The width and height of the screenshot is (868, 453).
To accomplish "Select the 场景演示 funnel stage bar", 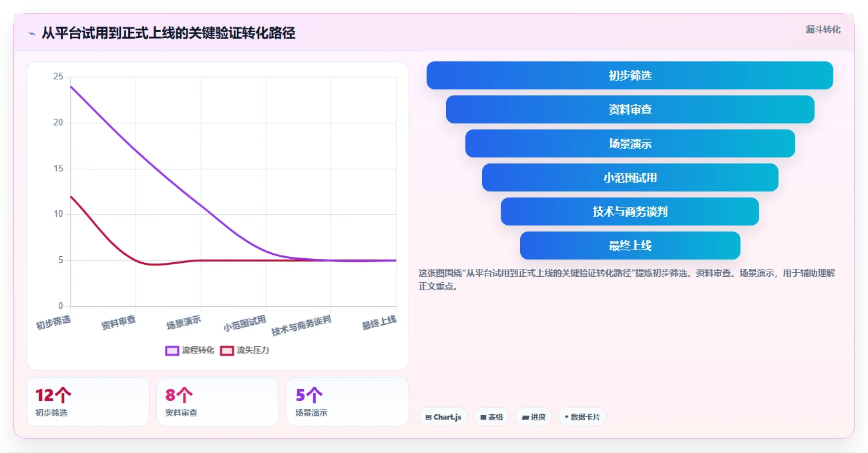I will tap(630, 143).
